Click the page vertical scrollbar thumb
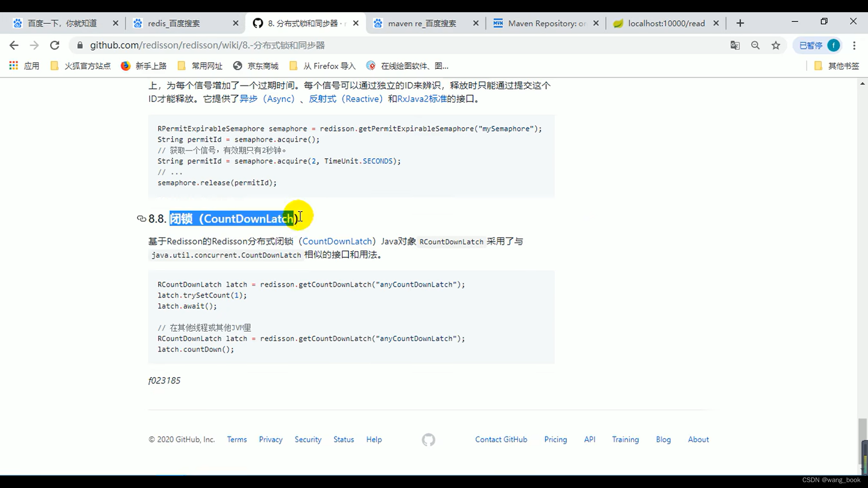 (x=863, y=441)
